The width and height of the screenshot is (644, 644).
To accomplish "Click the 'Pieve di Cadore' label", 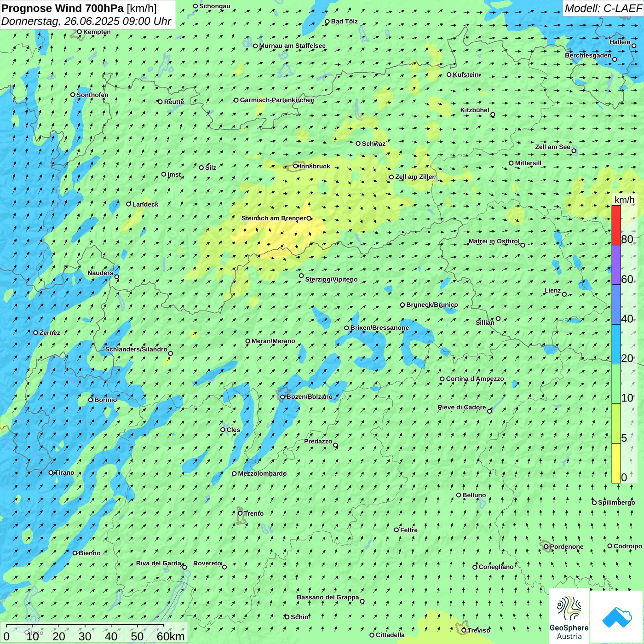I will click(x=462, y=407).
